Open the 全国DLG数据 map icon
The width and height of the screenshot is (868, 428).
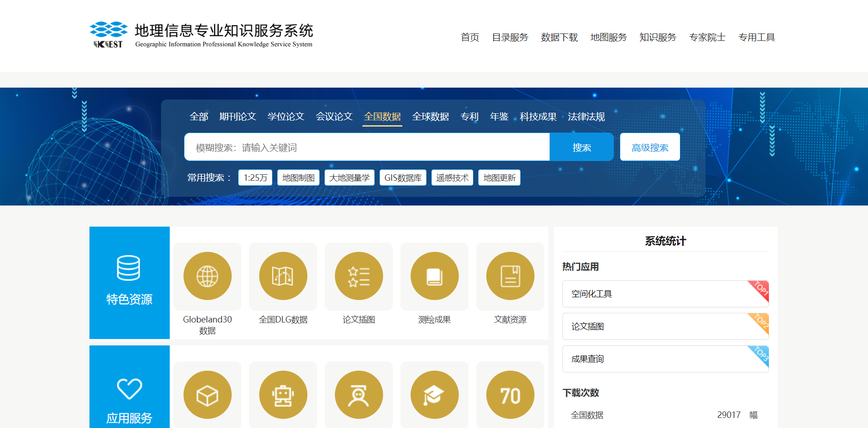(x=283, y=276)
